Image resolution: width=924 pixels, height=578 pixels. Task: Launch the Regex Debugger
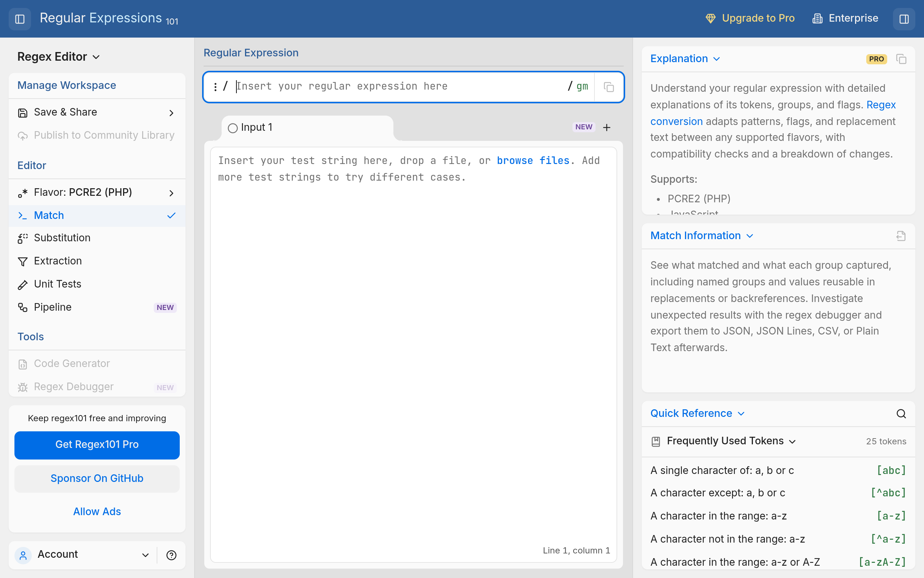pyautogui.click(x=97, y=387)
